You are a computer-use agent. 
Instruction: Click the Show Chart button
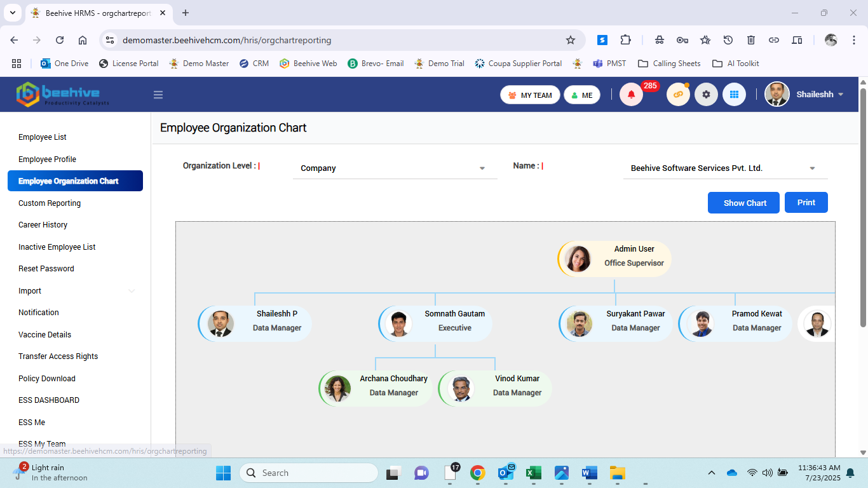click(x=743, y=202)
